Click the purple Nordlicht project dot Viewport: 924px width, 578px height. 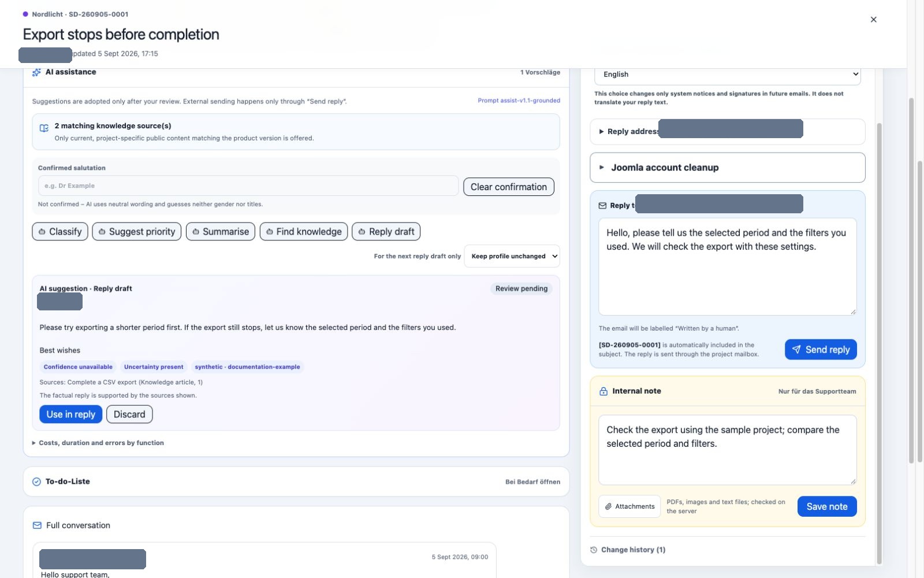pos(25,14)
